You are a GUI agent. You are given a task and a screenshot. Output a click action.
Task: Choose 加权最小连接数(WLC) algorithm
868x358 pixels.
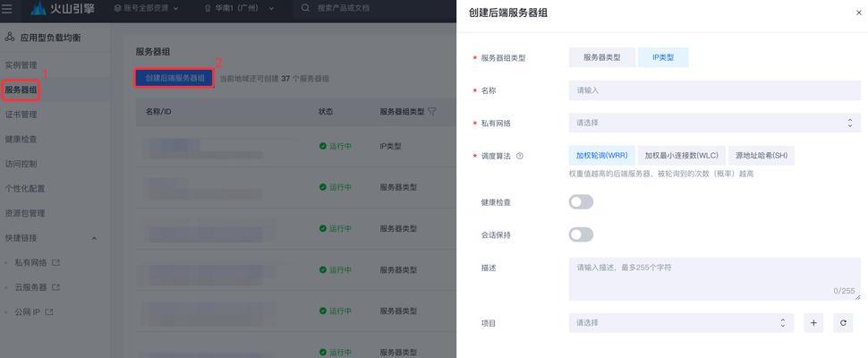tap(682, 156)
